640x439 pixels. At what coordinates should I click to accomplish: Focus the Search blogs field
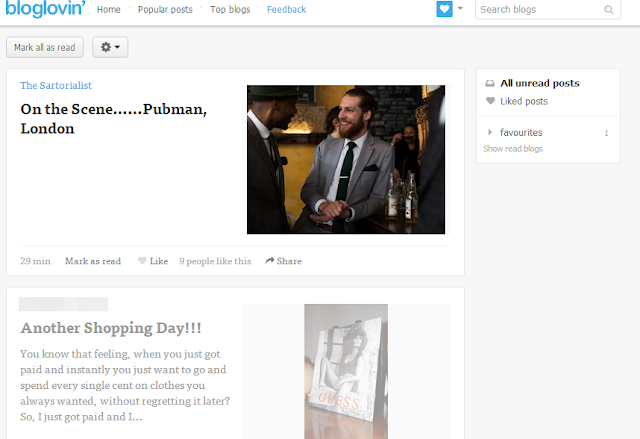coord(548,9)
